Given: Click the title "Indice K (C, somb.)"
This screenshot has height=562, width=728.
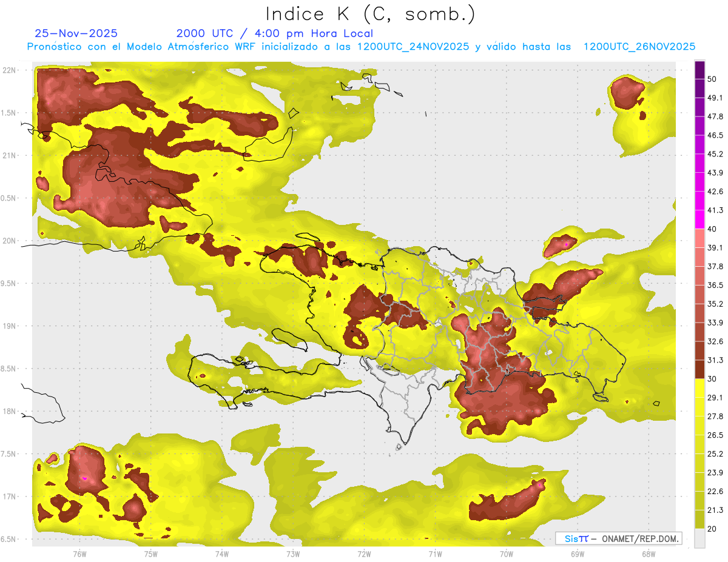Looking at the screenshot, I should [x=370, y=15].
